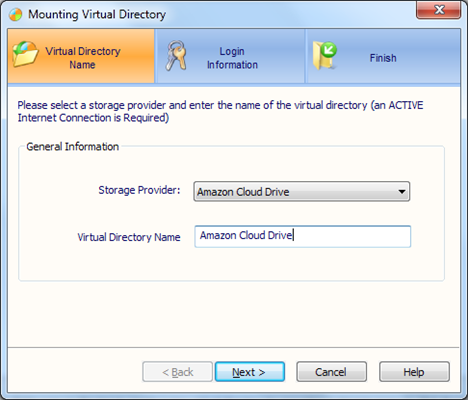Click the instruction text about ACTIVE Internet Connection
Viewport: 468px width, 400px height.
pos(220,111)
